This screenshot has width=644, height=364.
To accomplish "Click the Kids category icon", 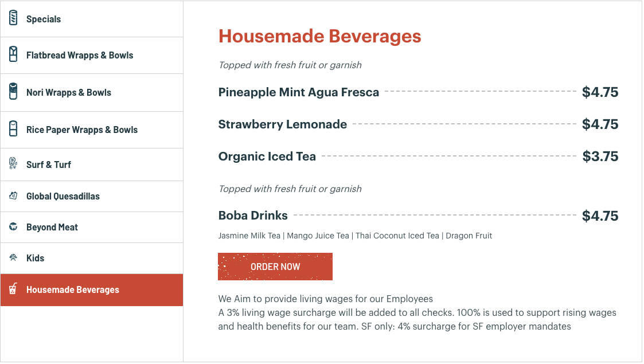I will point(13,258).
